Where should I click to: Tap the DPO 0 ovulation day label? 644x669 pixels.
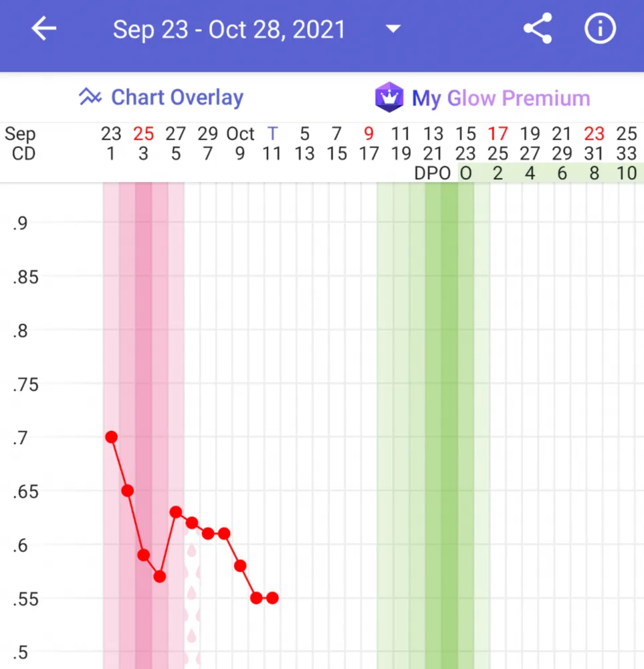(x=465, y=173)
